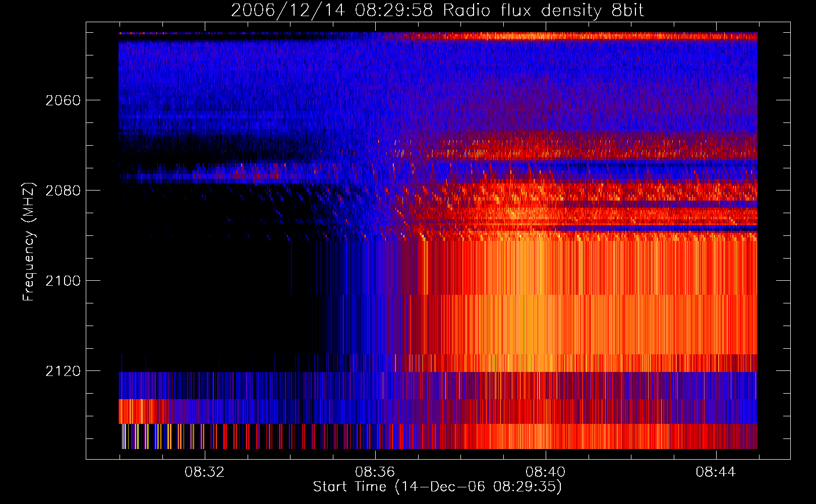Viewport: 816px width, 504px height.
Task: Select the 2100 frequency tick label
Action: 63,281
